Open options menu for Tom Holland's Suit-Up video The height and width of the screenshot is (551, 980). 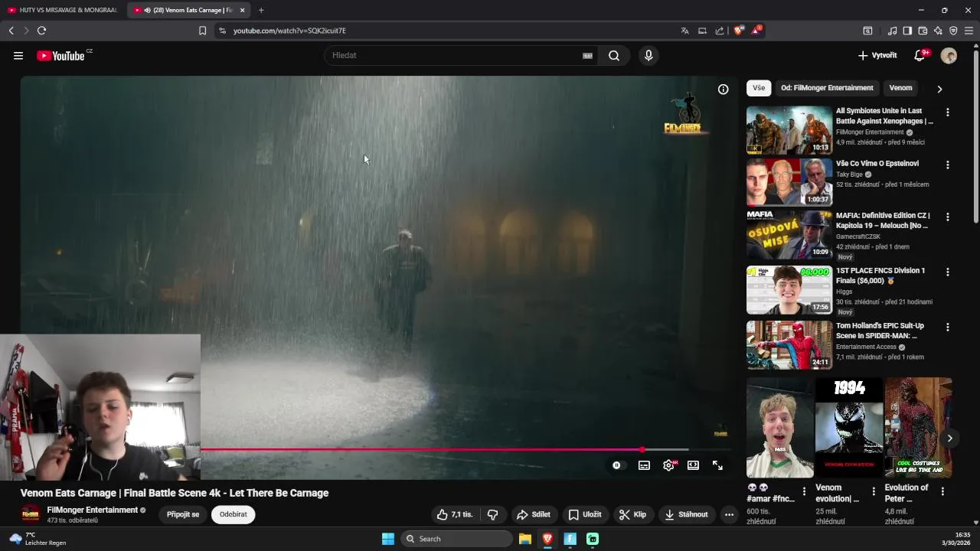click(x=947, y=328)
